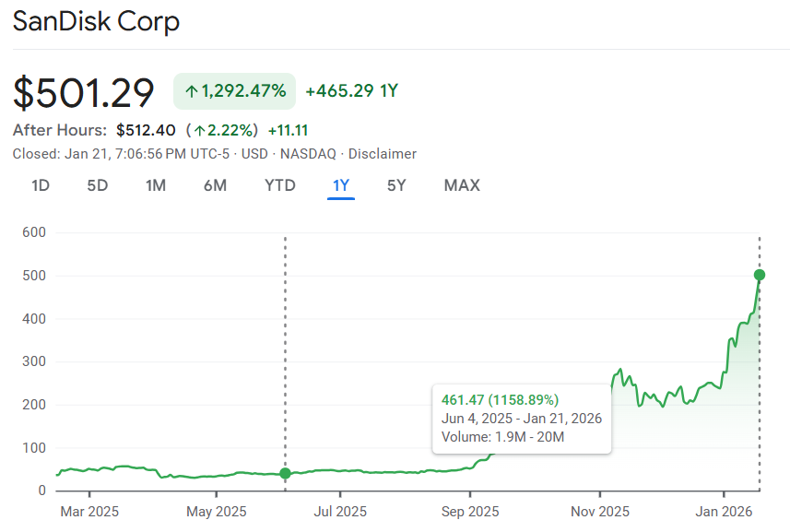This screenshot has height=532, width=790.
Task: Open the Disclaimer link
Action: click(x=383, y=154)
